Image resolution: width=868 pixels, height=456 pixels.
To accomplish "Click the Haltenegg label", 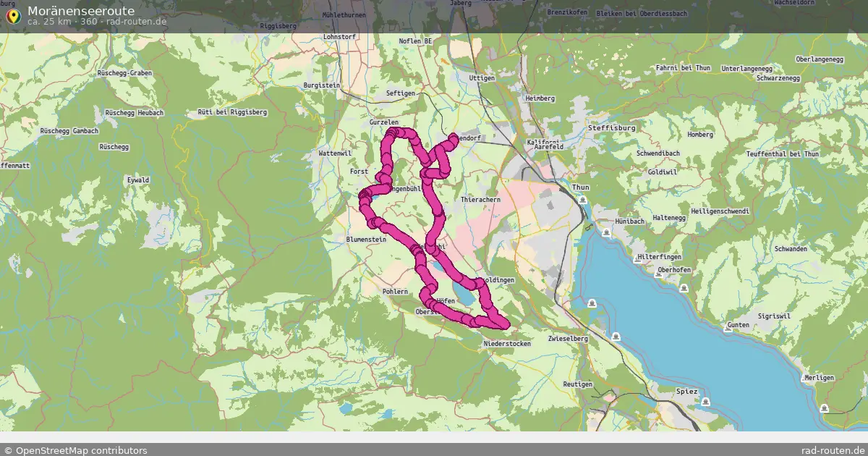I will (x=668, y=217).
